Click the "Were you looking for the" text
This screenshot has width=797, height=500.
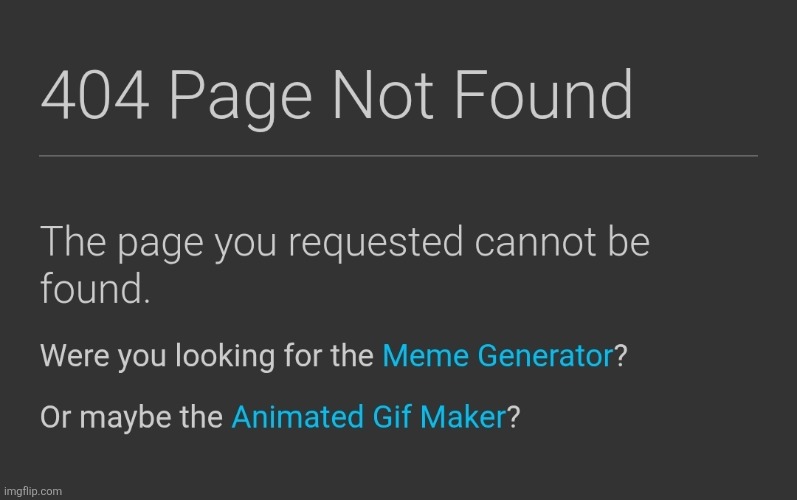tap(208, 355)
